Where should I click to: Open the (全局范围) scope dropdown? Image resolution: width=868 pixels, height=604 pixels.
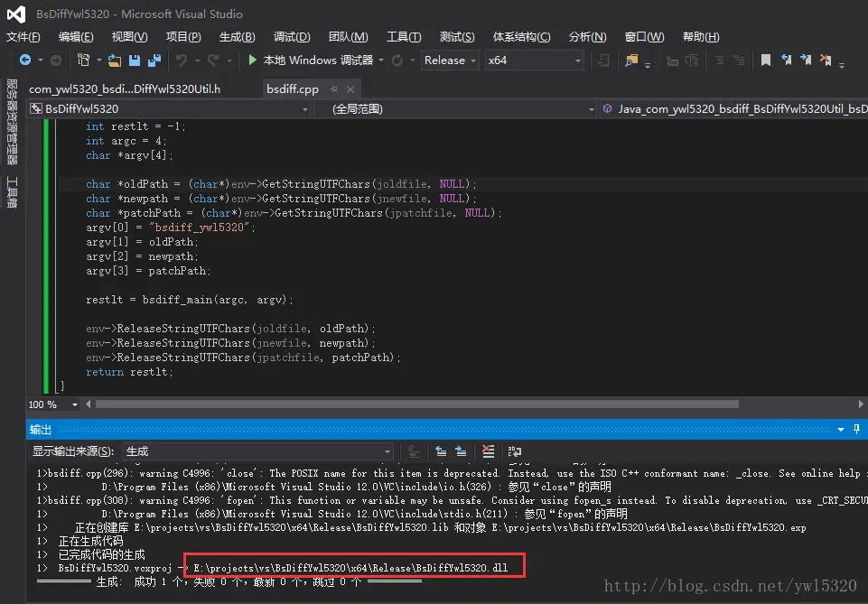pos(455,109)
